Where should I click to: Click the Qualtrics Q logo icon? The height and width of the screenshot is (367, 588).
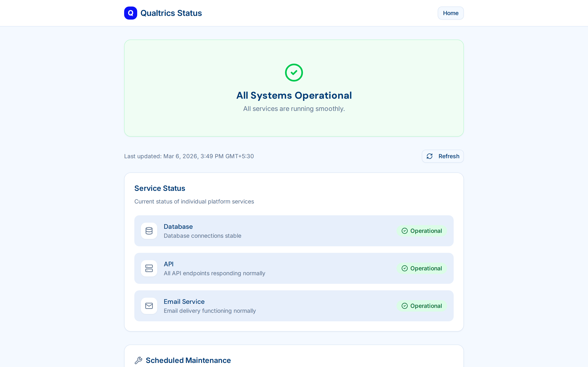[130, 13]
